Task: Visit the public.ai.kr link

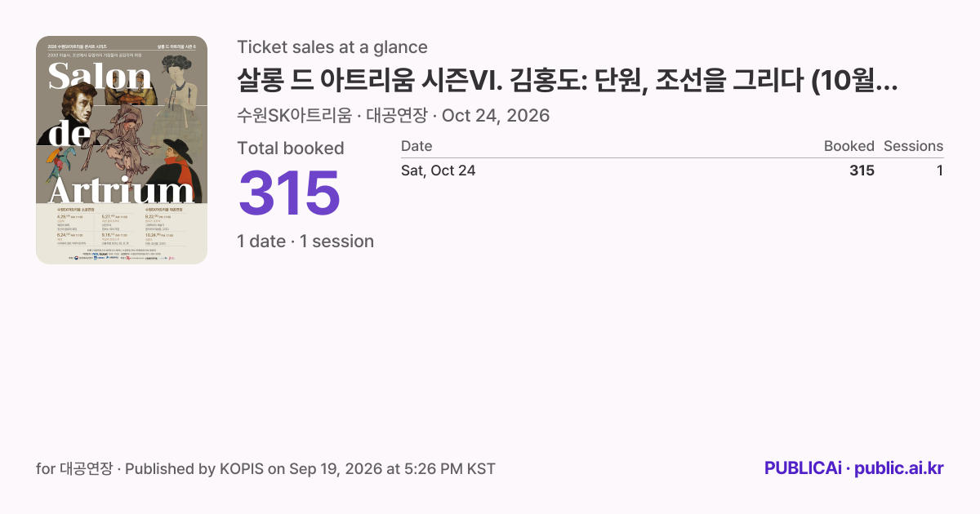Action: pos(899,468)
